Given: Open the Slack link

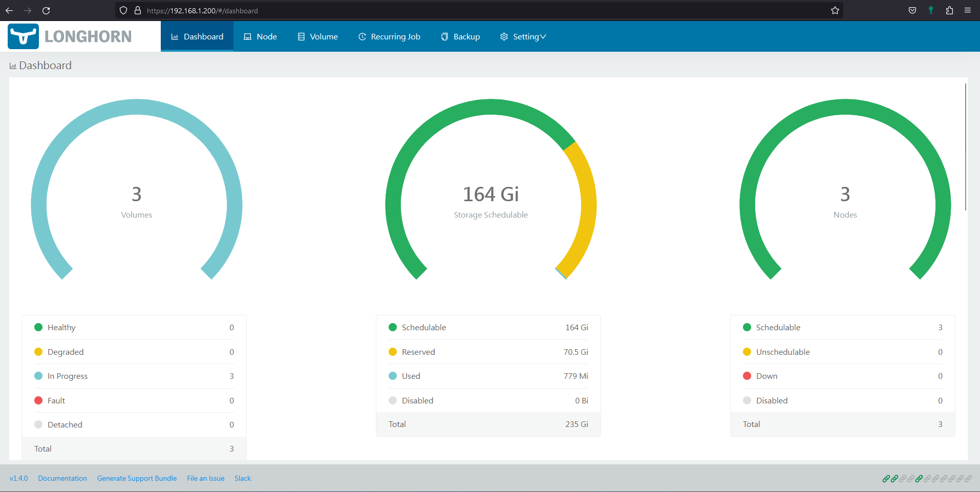Looking at the screenshot, I should 243,478.
